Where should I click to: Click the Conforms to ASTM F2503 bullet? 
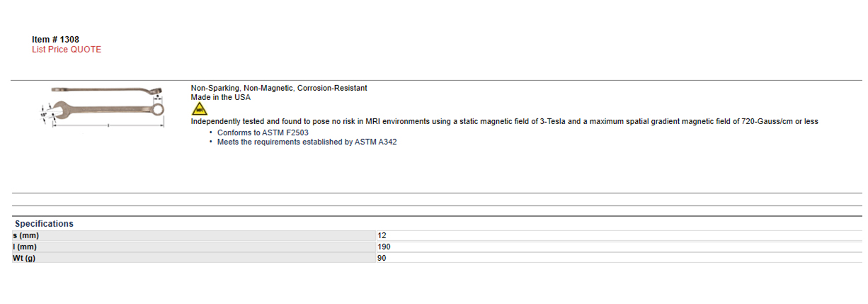(x=263, y=133)
